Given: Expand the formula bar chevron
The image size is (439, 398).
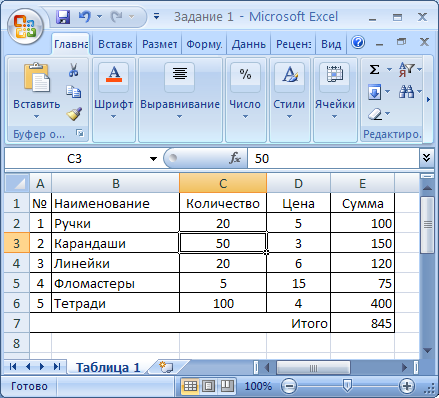Looking at the screenshot, I should pyautogui.click(x=426, y=158).
